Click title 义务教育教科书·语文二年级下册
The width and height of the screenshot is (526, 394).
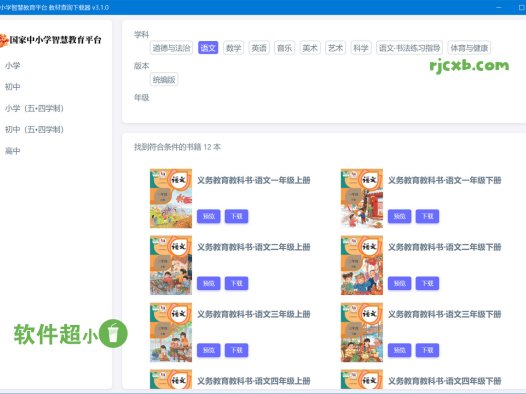(444, 247)
